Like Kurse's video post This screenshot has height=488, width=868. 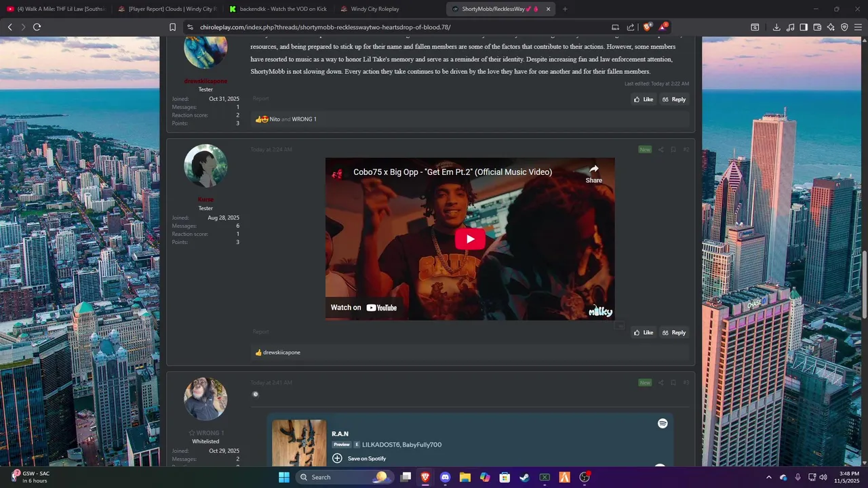[644, 333]
